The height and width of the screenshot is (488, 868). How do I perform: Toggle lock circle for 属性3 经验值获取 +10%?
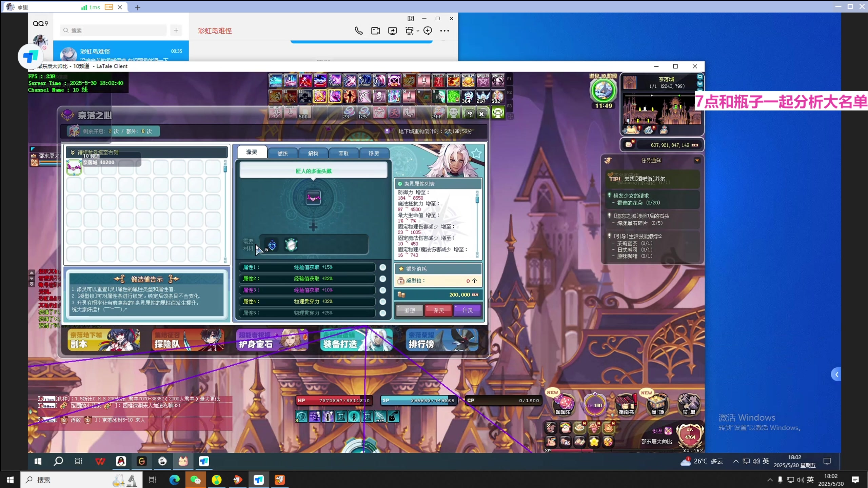(x=383, y=290)
